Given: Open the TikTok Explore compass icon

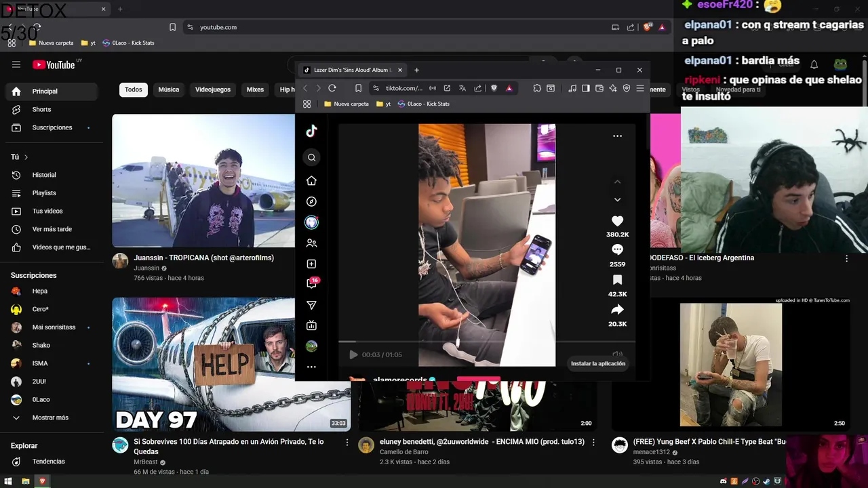Looking at the screenshot, I should click(311, 201).
